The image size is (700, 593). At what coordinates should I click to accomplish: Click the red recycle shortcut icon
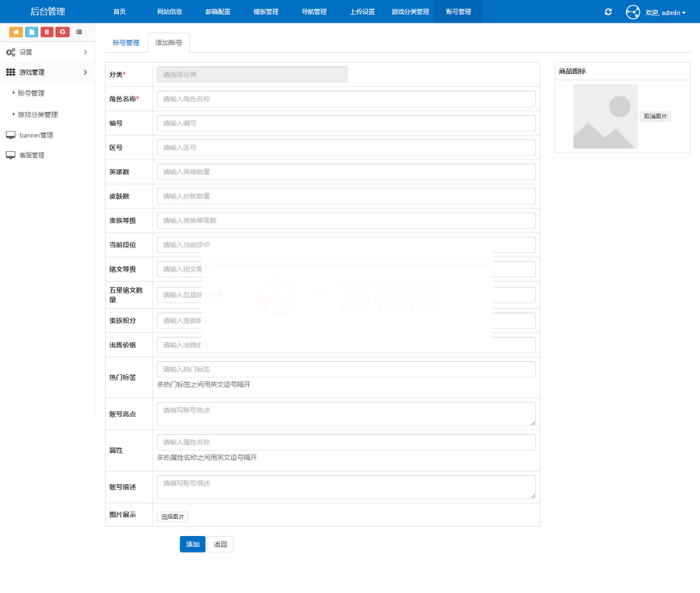coord(63,32)
